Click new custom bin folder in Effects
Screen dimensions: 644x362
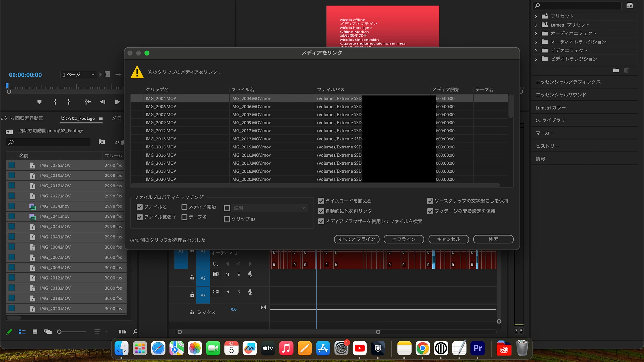(x=616, y=70)
